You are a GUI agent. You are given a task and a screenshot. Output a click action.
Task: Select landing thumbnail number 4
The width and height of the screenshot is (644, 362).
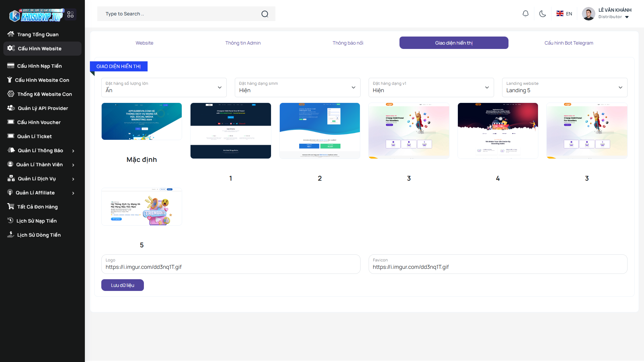tap(497, 131)
